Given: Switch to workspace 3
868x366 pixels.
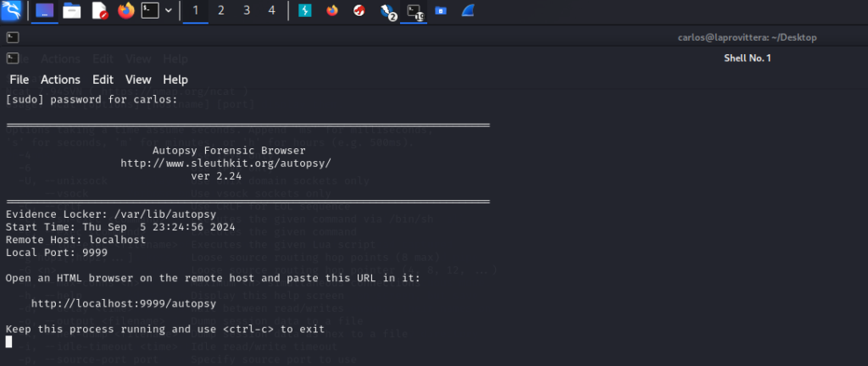Looking at the screenshot, I should 247,11.
